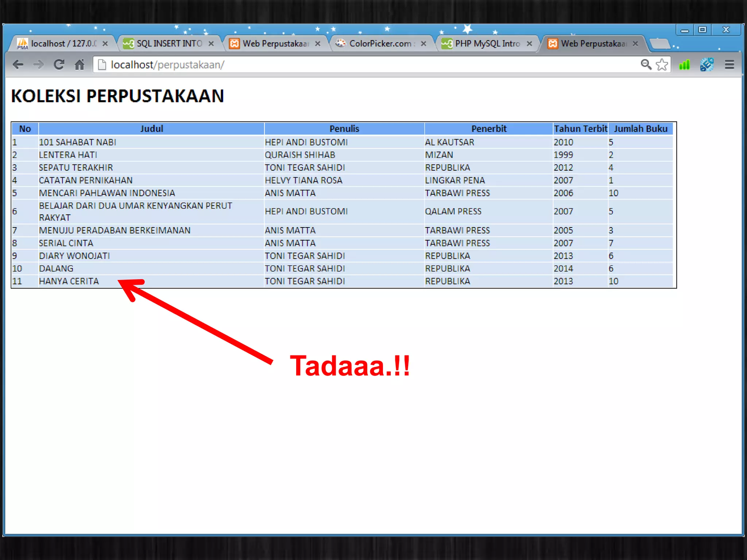Click the AL KAUTSAR publisher cell

click(x=489, y=142)
